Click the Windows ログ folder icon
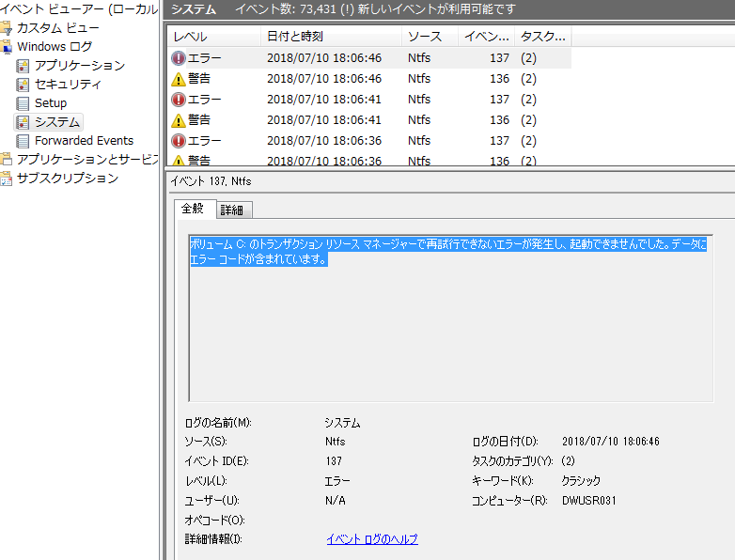Image resolution: width=735 pixels, height=560 pixels. (6, 47)
